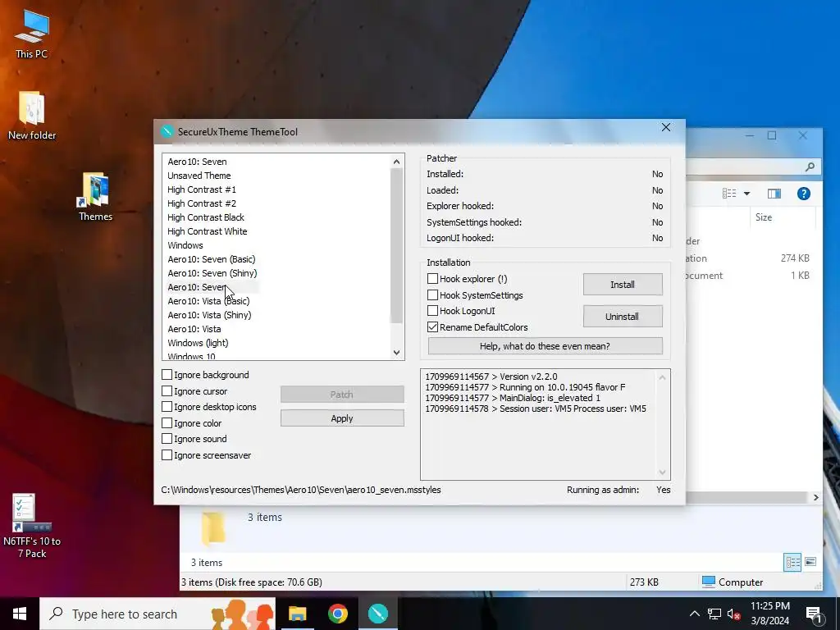Switch to large icons view in Explorer

[x=810, y=562]
